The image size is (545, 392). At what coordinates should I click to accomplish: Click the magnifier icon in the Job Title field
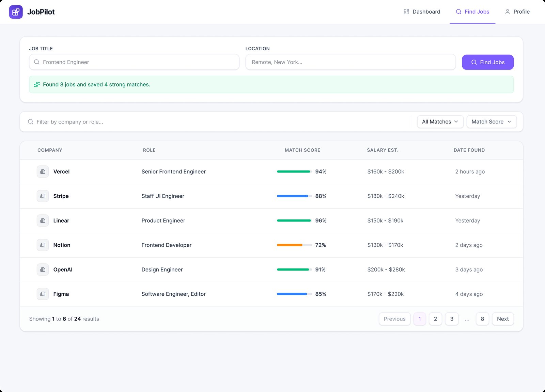(37, 62)
